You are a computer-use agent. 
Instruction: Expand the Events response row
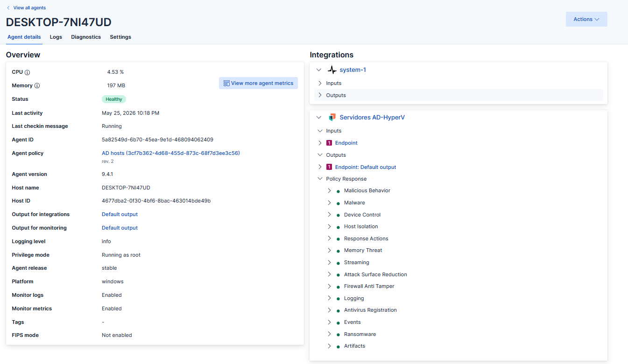[329, 322]
